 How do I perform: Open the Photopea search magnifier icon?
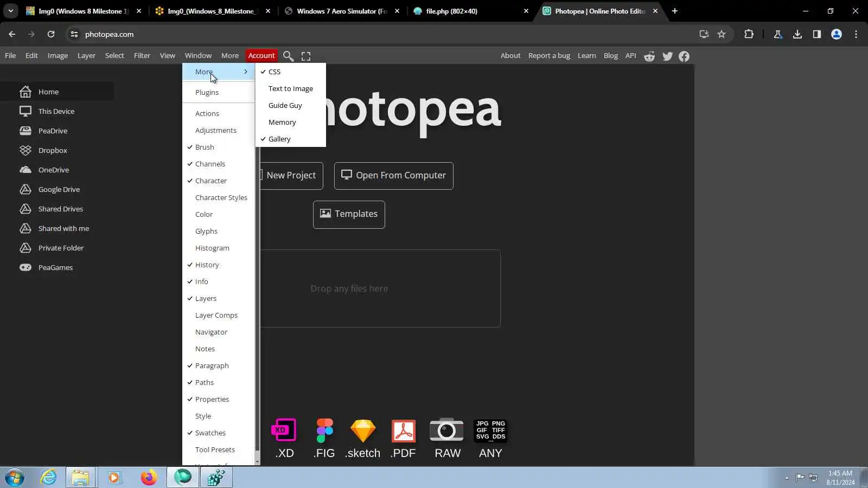pos(289,56)
